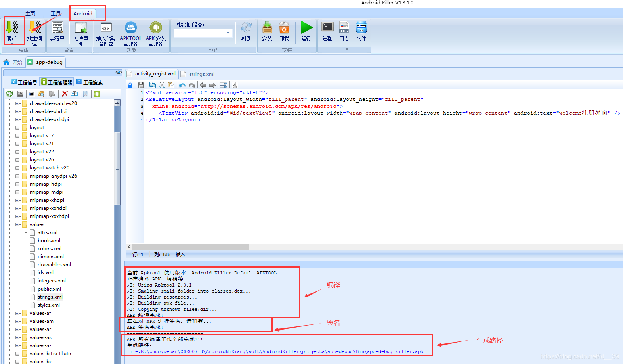Click the paste icon in editor toolbar
The width and height of the screenshot is (623, 364).
[171, 85]
